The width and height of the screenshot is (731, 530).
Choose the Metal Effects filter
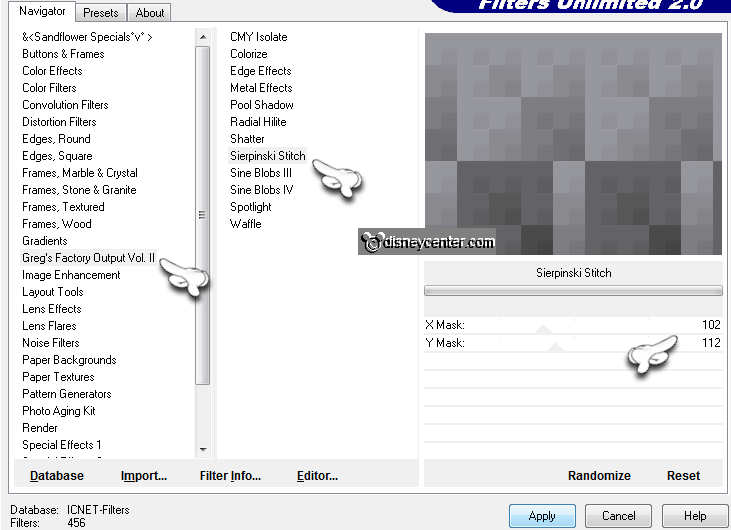click(261, 88)
